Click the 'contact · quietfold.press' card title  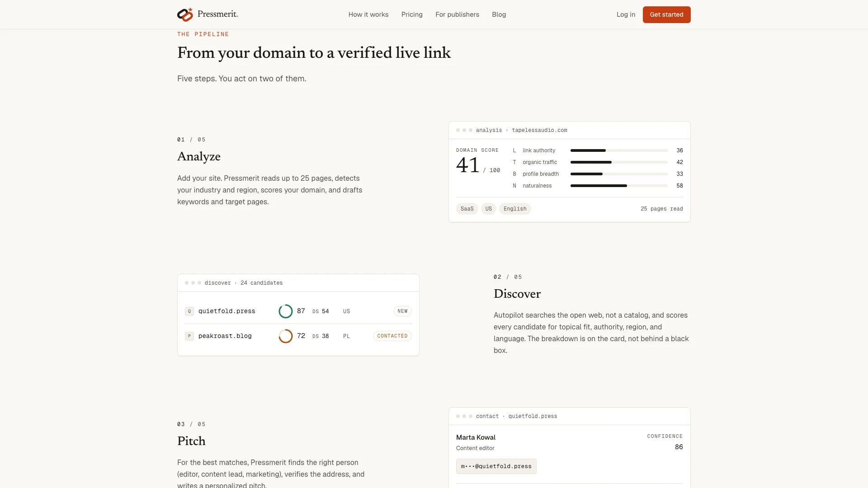tap(516, 416)
